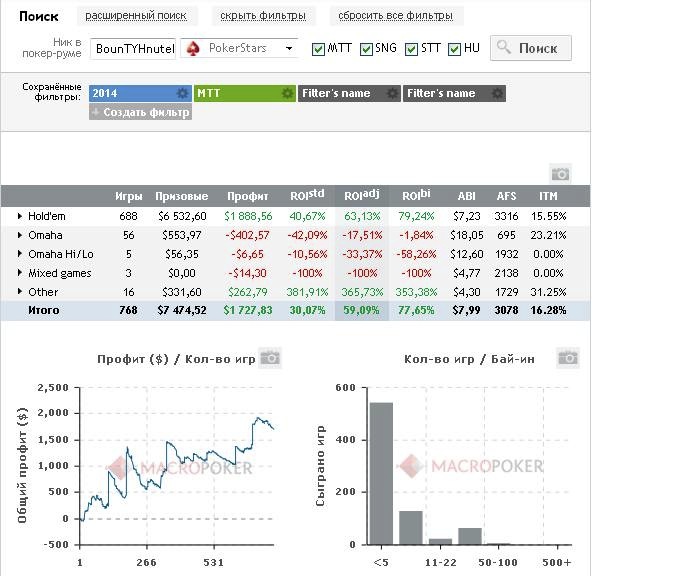Viewport: 683px width, 576px height.
Task: Click the скрыть фильтры link
Action: pos(263,16)
